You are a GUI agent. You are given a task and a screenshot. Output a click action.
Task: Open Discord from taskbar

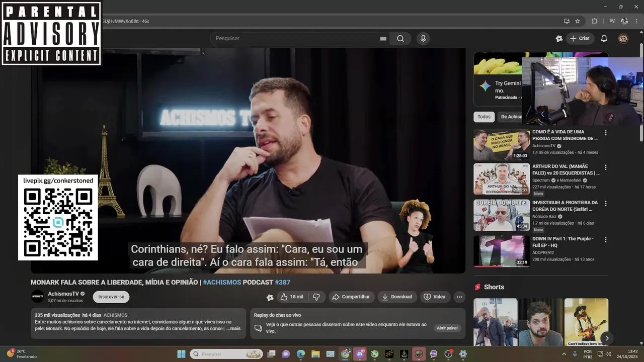(360, 354)
